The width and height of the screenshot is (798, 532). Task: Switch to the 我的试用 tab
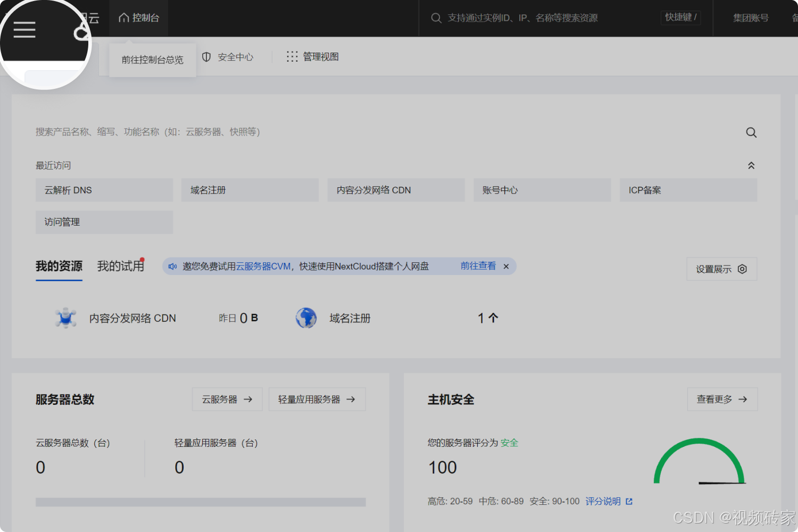point(121,267)
